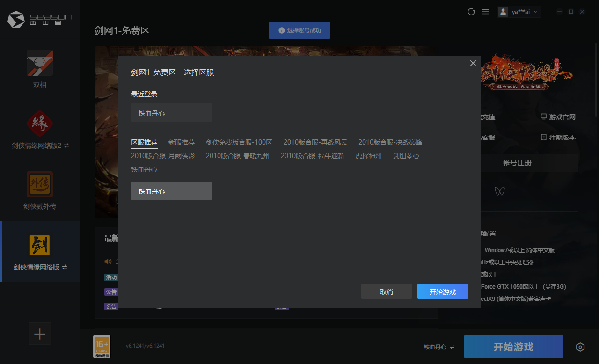Viewport: 599px width, 364px height.
Task: Open launcher settings hexagon icon
Action: [580, 347]
